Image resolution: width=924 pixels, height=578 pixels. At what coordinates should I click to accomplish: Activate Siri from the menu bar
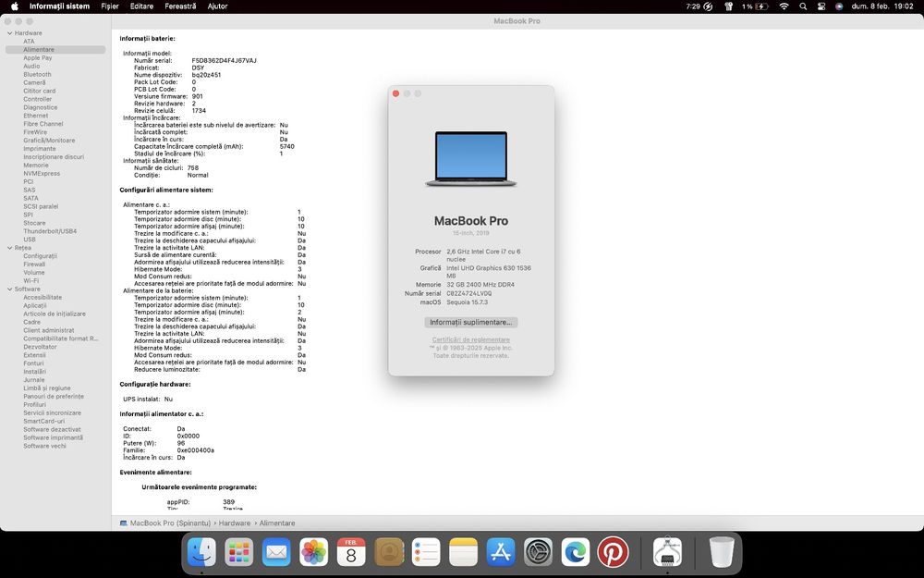tap(839, 6)
